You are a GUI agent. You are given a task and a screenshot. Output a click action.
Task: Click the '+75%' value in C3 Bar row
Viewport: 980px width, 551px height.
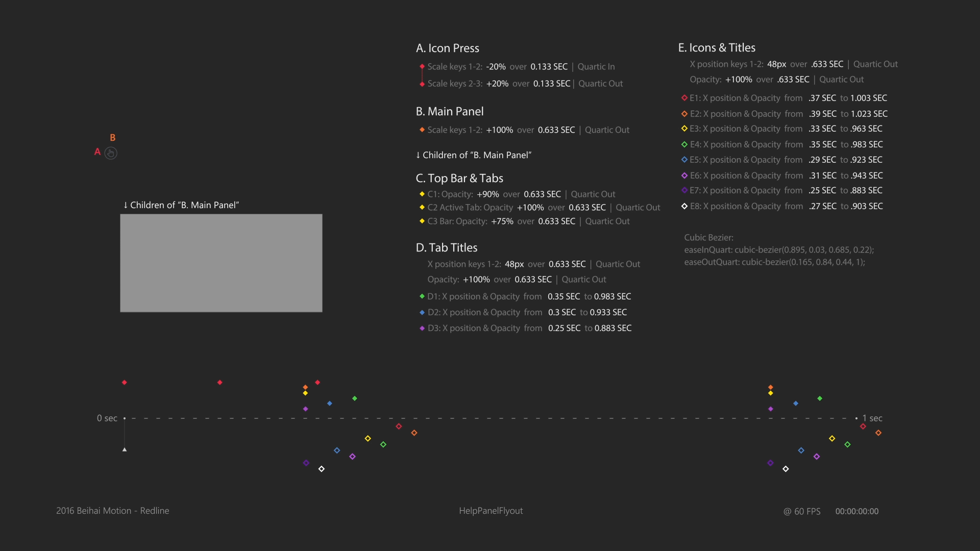502,221
